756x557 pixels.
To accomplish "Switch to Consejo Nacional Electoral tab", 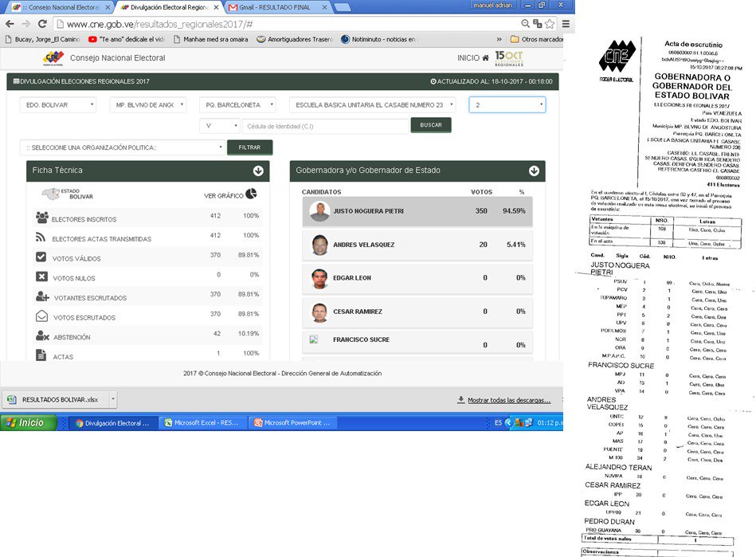I will [61, 7].
